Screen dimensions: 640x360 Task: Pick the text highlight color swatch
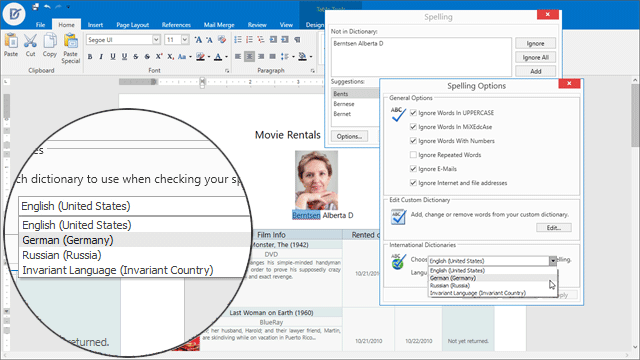pos(200,57)
